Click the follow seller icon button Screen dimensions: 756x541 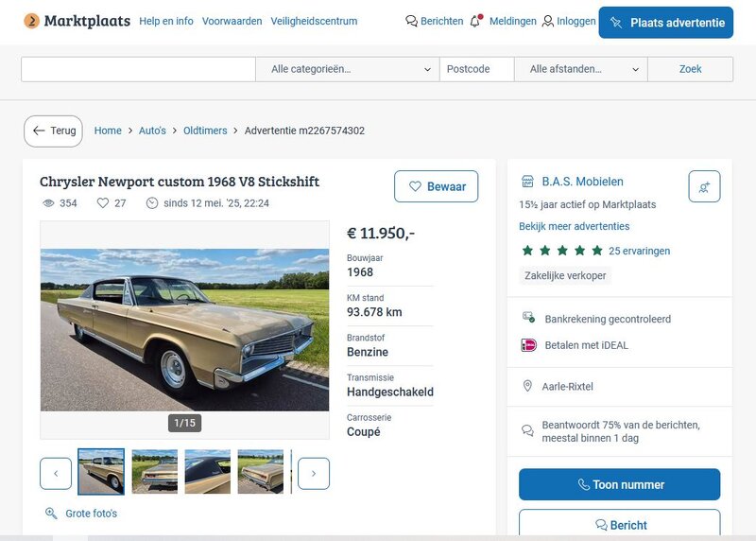pos(704,186)
